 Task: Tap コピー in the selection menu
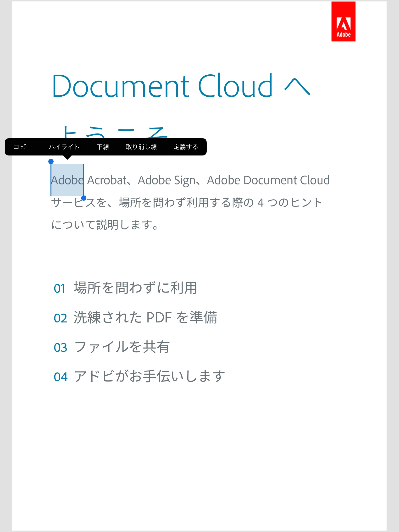pos(23,147)
